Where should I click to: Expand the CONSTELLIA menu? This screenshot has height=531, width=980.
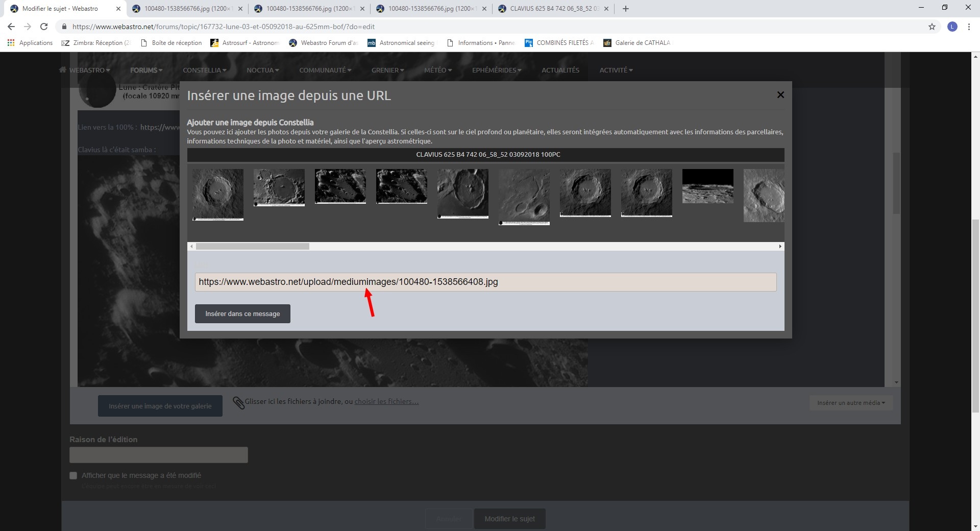[205, 70]
